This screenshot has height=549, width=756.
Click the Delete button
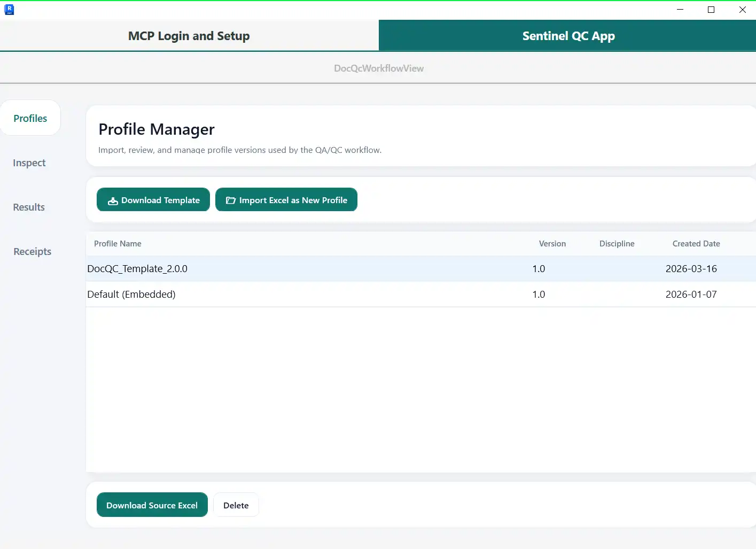pyautogui.click(x=236, y=505)
